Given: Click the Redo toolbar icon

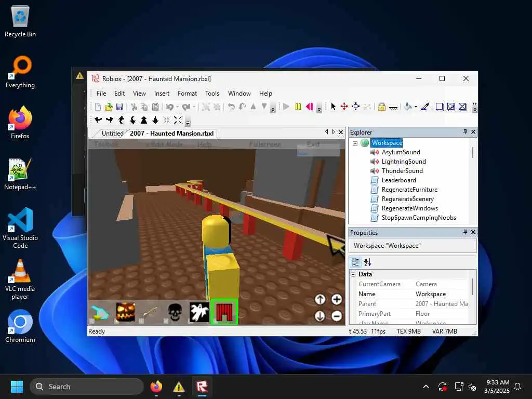Looking at the screenshot, I should [186, 107].
